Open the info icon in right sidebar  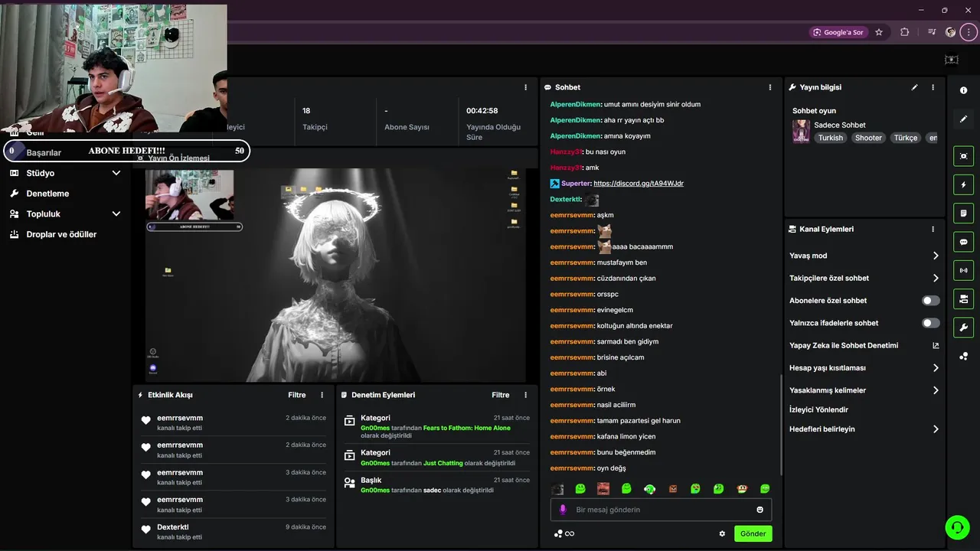point(963,90)
